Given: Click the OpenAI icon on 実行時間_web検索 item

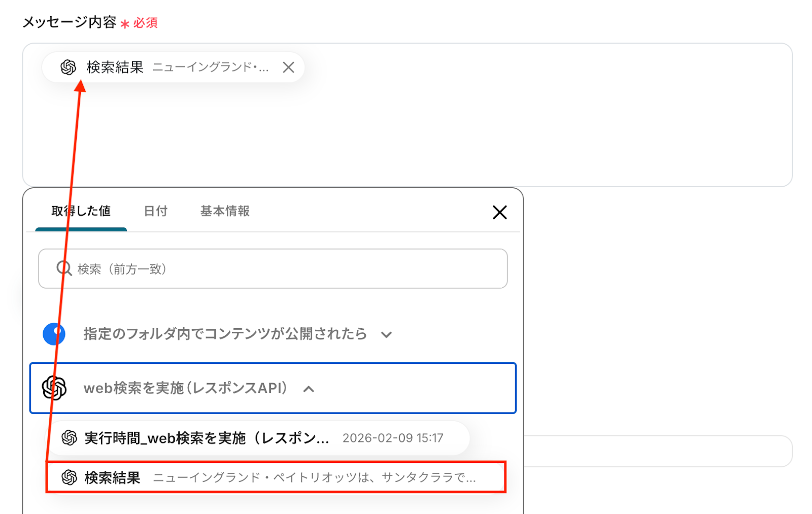Looking at the screenshot, I should pyautogui.click(x=69, y=437).
